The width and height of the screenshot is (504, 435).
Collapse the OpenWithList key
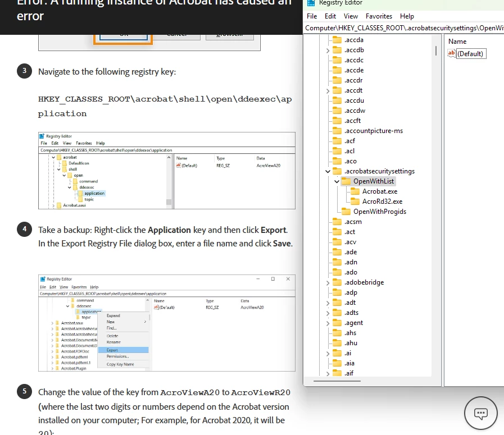click(x=337, y=181)
